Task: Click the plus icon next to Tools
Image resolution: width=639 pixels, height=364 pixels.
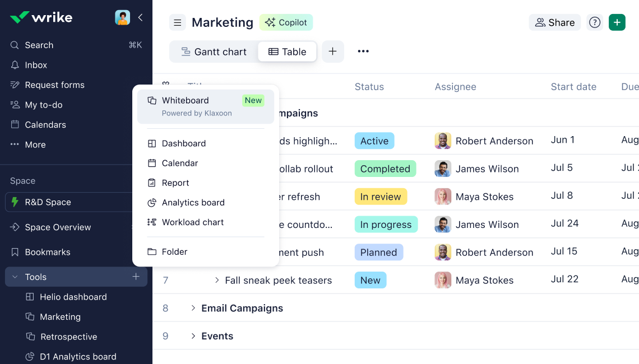Action: (x=136, y=277)
